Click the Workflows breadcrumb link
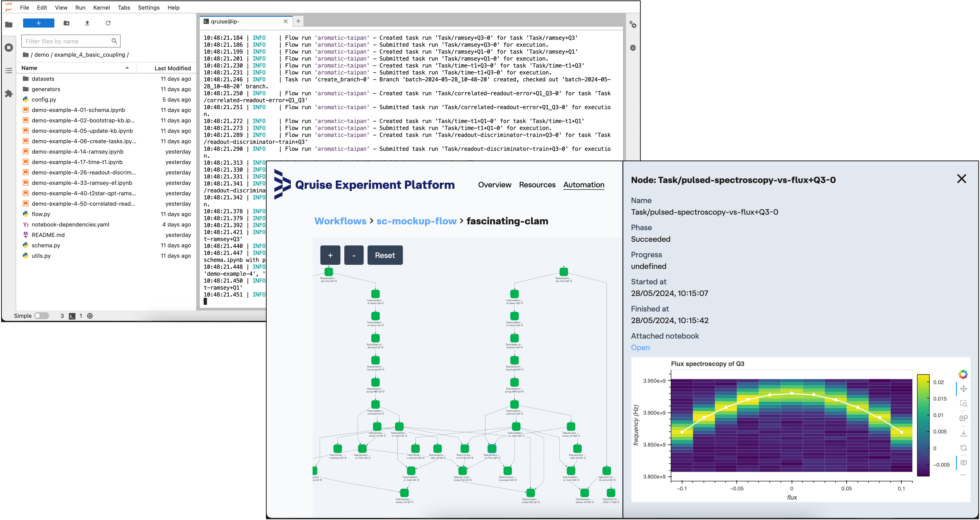This screenshot has height=520, width=980. pyautogui.click(x=341, y=221)
